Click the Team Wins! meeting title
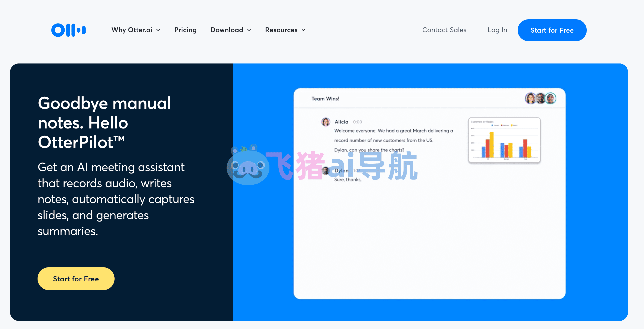This screenshot has width=644, height=329. [325, 99]
